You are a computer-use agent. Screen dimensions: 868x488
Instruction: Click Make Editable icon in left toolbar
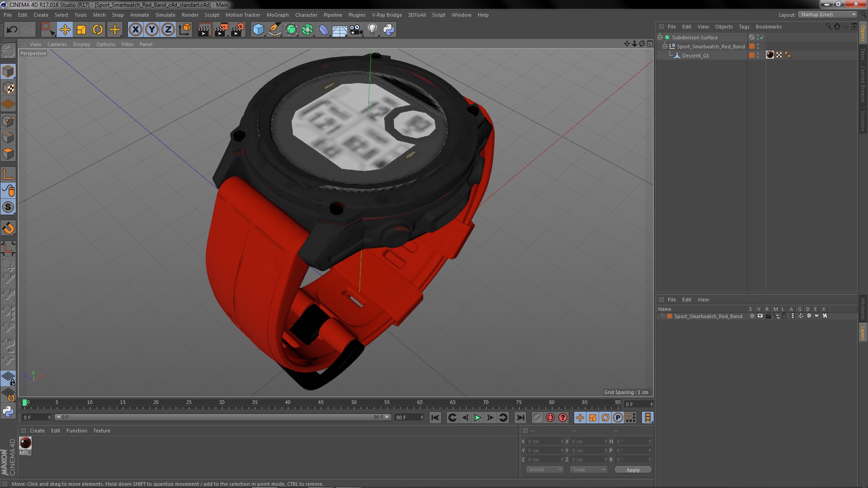tap(8, 51)
